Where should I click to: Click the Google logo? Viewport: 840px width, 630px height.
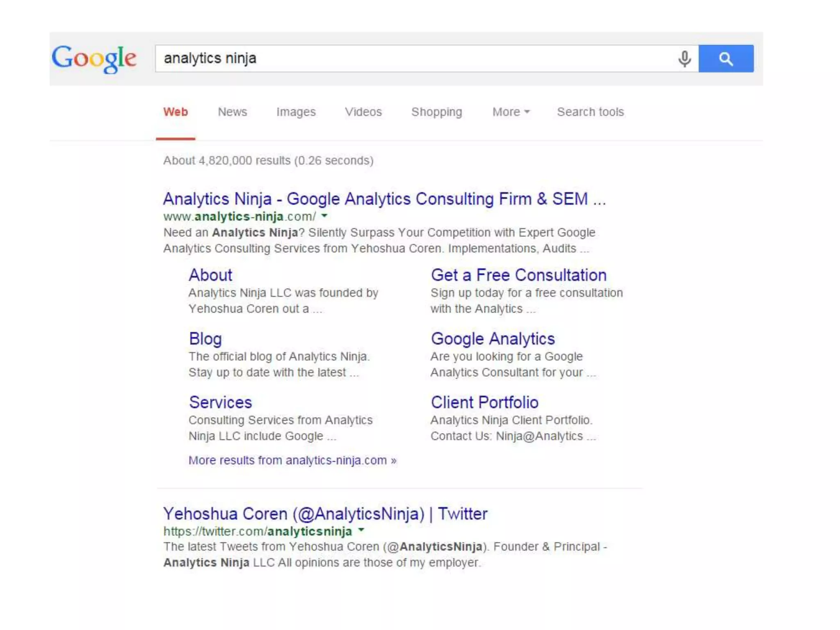(94, 59)
